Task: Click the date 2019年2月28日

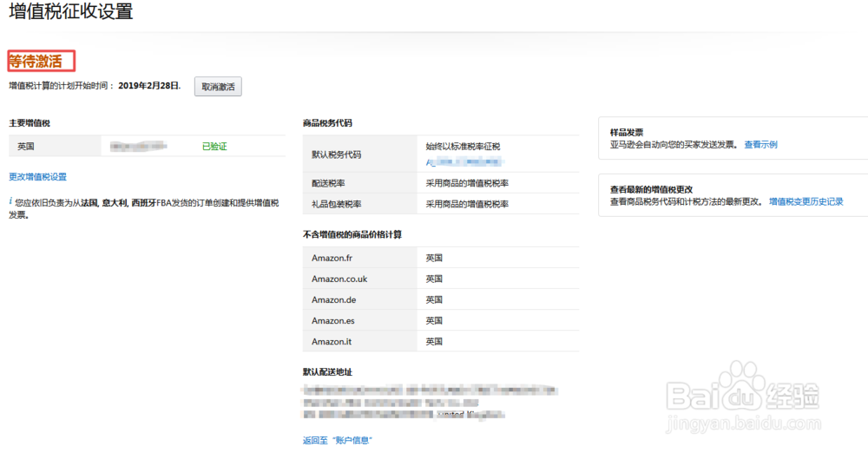Action: 149,86
